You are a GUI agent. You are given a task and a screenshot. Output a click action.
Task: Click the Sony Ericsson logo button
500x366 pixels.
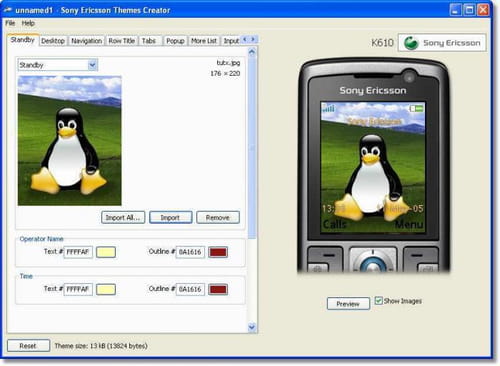coord(442,43)
